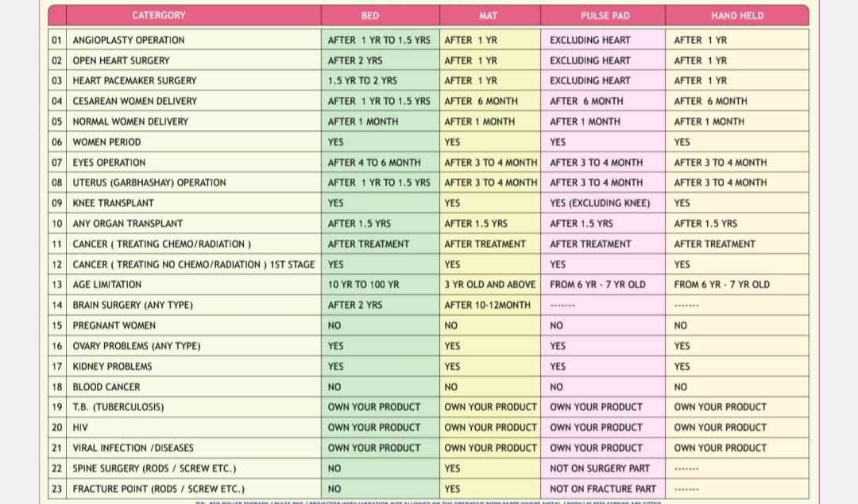Click the 10 YR TO 100 YR cell
This screenshot has height=504, width=858.
pos(364,285)
